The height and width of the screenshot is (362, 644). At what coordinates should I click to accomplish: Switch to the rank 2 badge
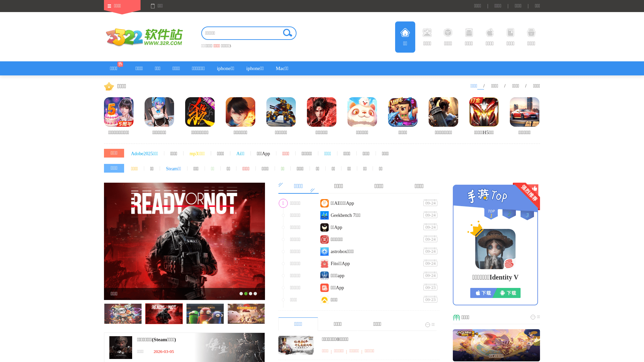click(509, 214)
